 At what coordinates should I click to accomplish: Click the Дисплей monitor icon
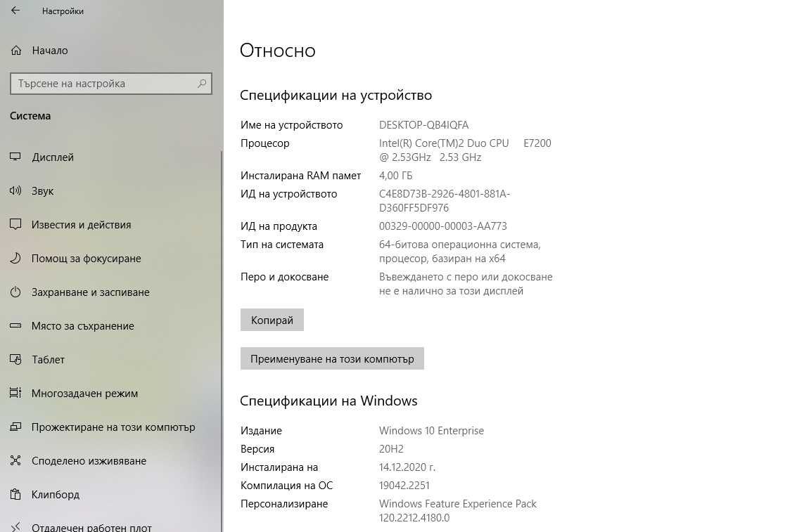pyautogui.click(x=15, y=157)
